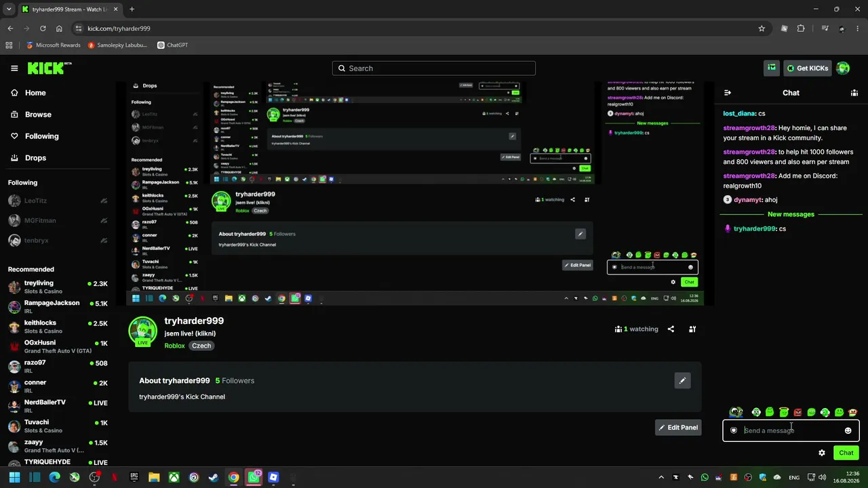Image resolution: width=868 pixels, height=488 pixels.
Task: Click lost_diana username in chat
Action: (x=739, y=114)
